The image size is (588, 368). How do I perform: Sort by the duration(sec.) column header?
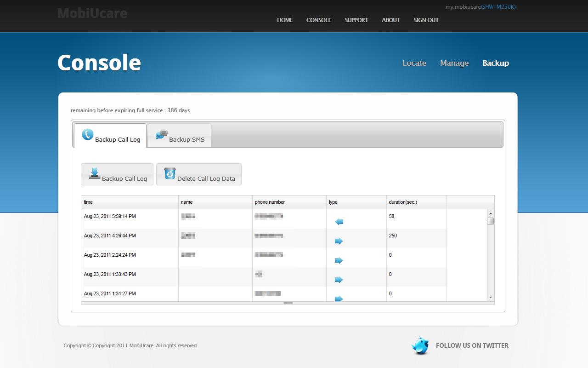417,202
